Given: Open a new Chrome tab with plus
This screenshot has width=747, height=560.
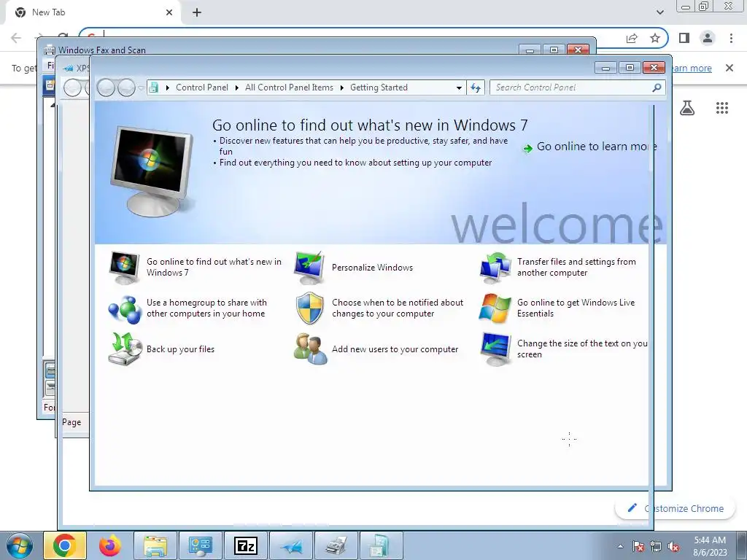Looking at the screenshot, I should tap(197, 12).
